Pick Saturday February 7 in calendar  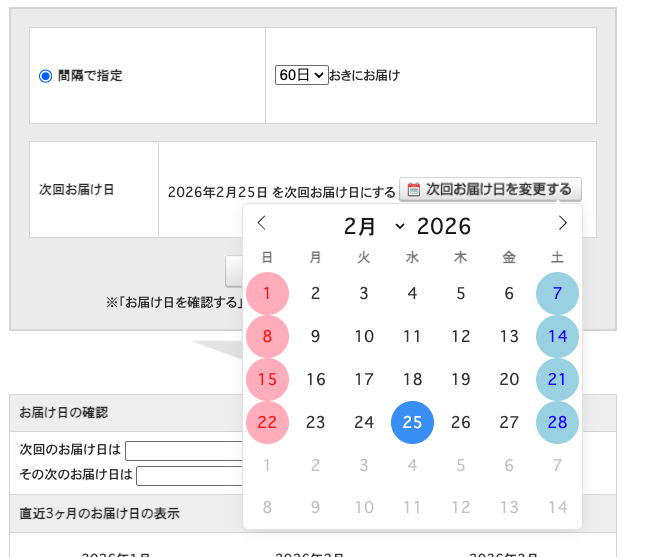(557, 293)
